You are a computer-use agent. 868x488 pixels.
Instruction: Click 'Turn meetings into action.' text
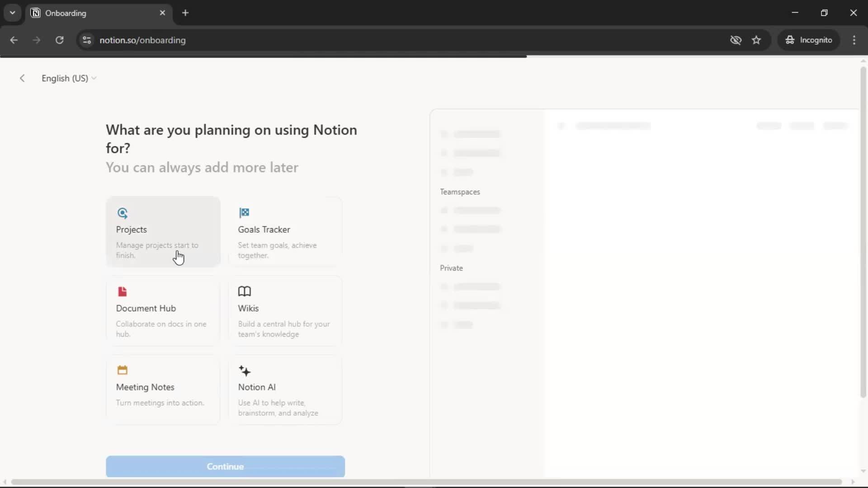tap(160, 403)
